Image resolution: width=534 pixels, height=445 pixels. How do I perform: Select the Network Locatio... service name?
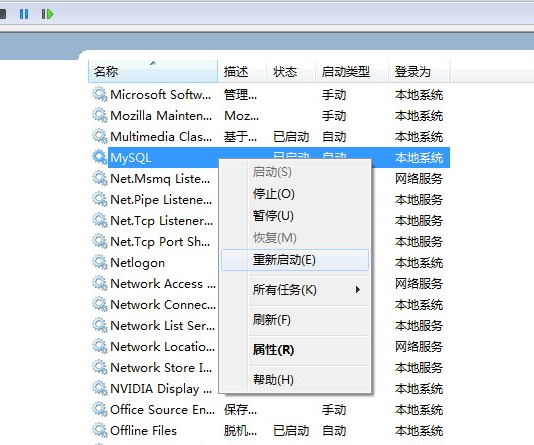click(x=162, y=347)
